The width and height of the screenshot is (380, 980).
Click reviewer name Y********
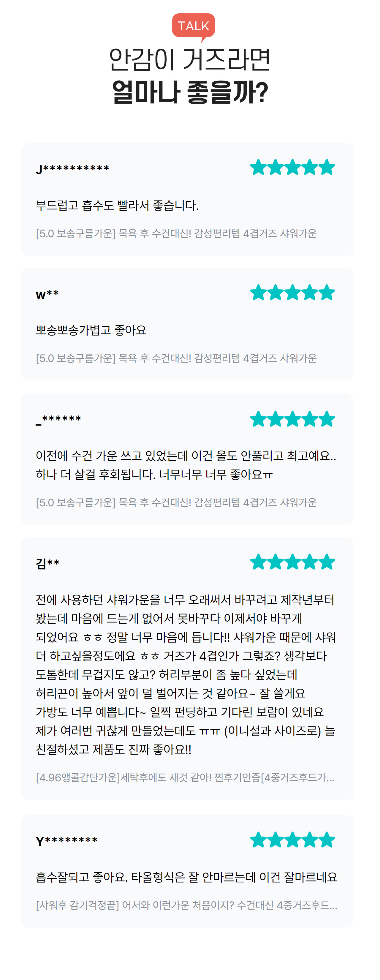pos(66,841)
